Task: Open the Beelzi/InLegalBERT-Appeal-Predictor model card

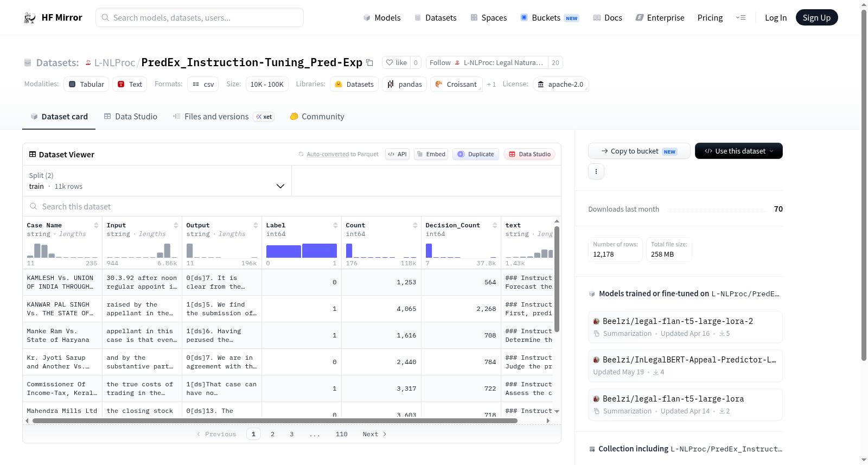Action: (685, 366)
